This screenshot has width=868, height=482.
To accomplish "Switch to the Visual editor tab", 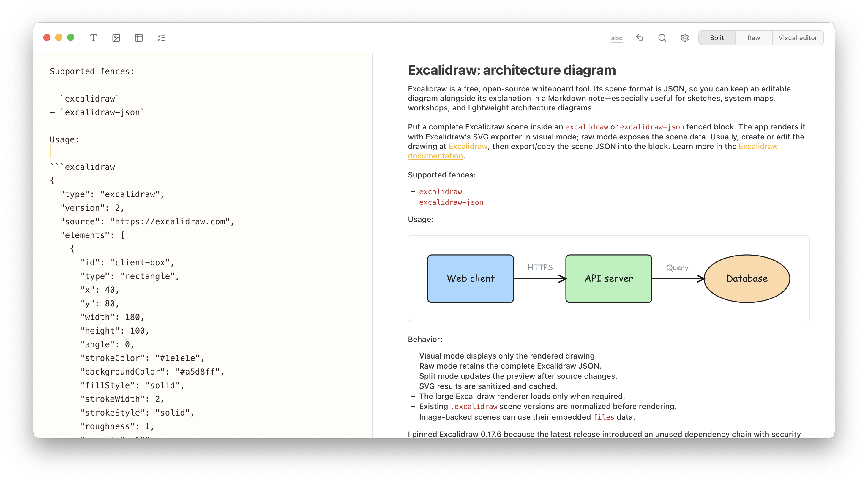I will coord(798,38).
